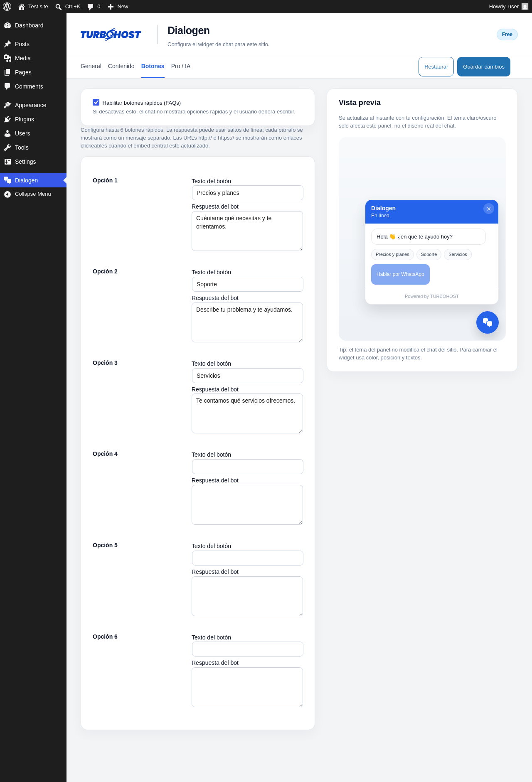Click the Hola greeting message in preview

coord(429,237)
